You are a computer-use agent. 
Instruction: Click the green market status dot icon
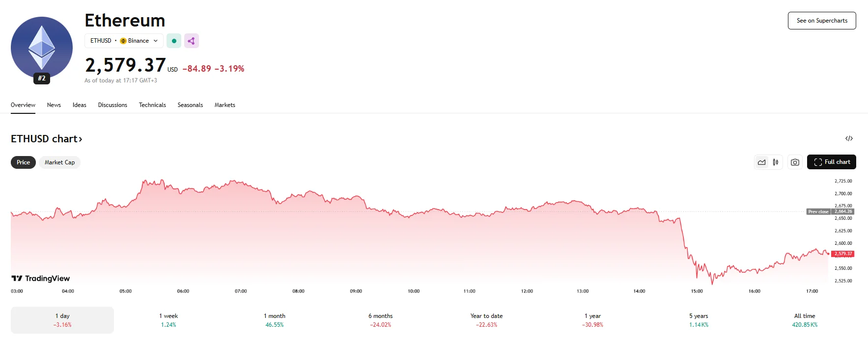point(174,41)
